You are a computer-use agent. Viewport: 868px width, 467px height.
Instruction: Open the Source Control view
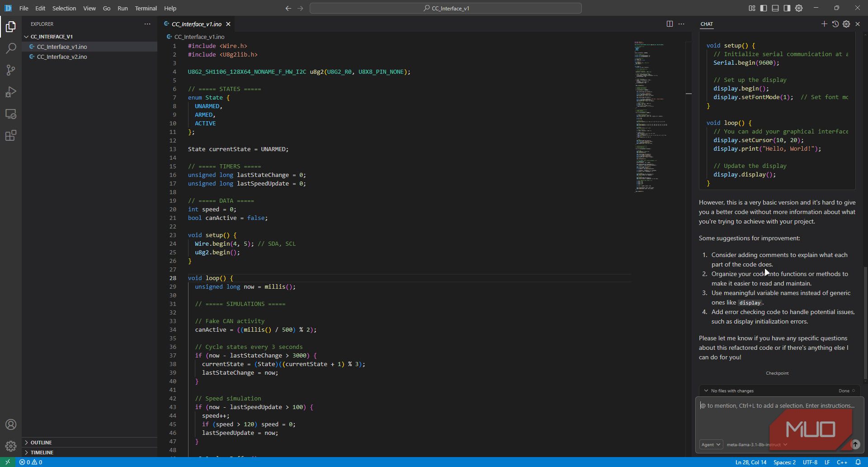click(11, 70)
